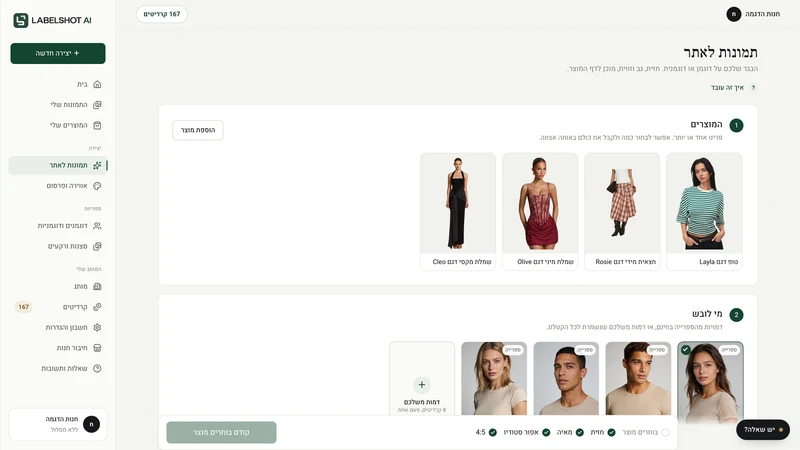Screen dimensions: 800x450
Task: Open חשבון והגדרות
Action: [x=58, y=327]
